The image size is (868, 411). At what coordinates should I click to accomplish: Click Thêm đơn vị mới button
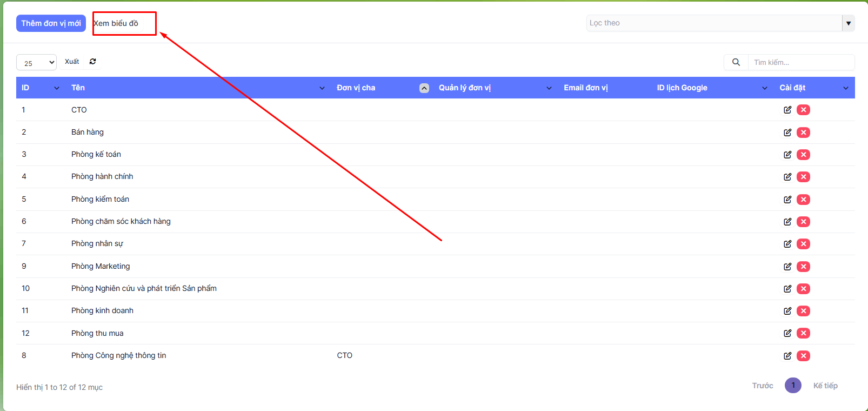51,23
